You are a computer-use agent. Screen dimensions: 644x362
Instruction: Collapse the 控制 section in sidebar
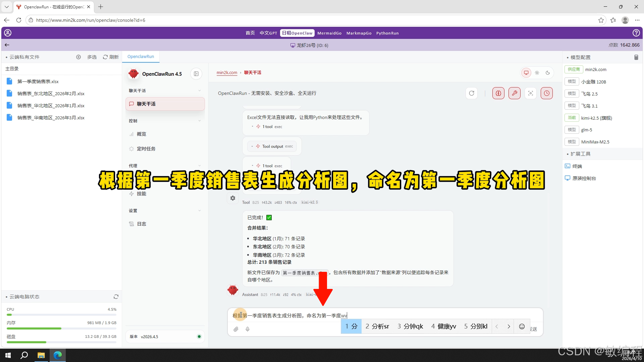tap(200, 121)
